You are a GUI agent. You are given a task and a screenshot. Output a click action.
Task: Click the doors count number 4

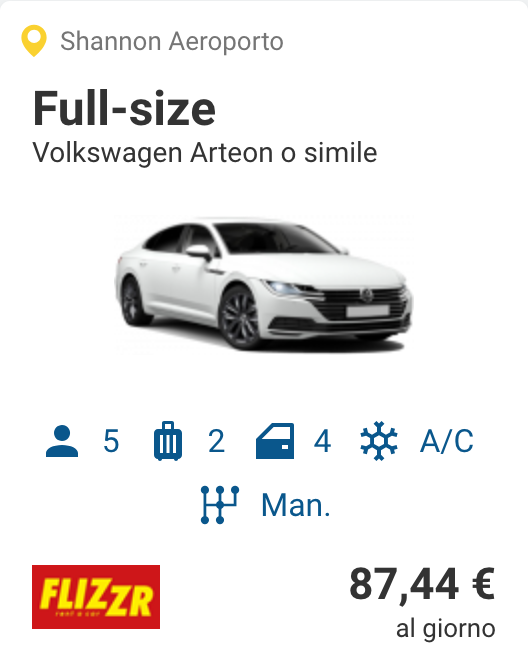[322, 441]
